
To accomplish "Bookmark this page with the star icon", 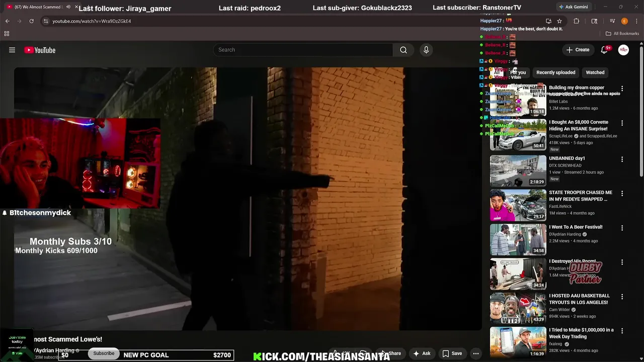I will tap(559, 21).
